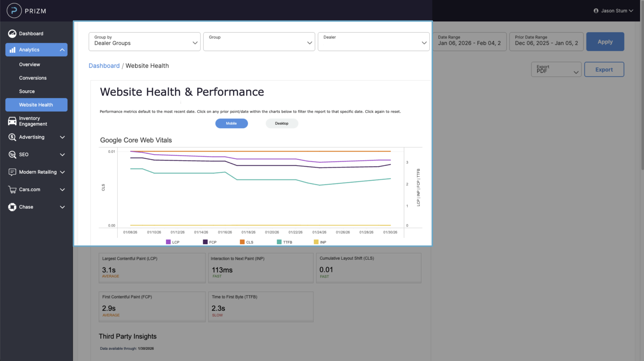Screen dimensions: 644x361
Task: Click the Analytics bar chart icon
Action: 12,50
